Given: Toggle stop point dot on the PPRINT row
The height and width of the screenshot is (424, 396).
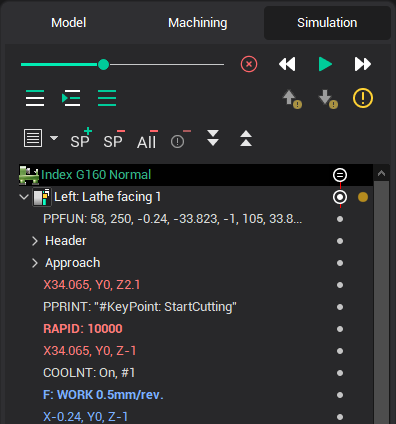Looking at the screenshot, I should point(340,307).
